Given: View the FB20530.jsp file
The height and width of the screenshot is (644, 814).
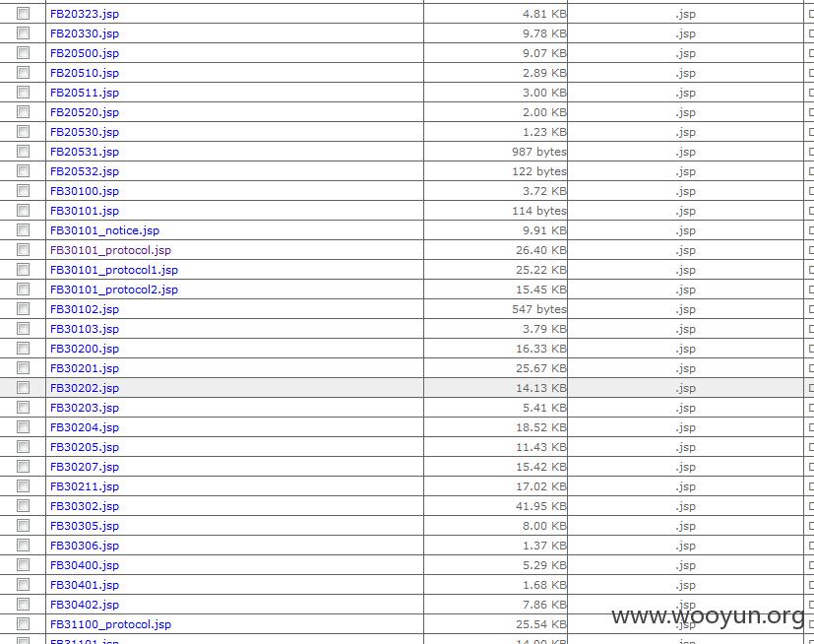Looking at the screenshot, I should click(x=85, y=132).
